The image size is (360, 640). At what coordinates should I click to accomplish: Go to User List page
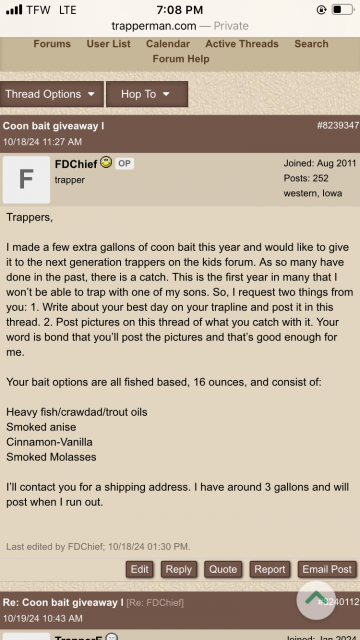click(108, 44)
